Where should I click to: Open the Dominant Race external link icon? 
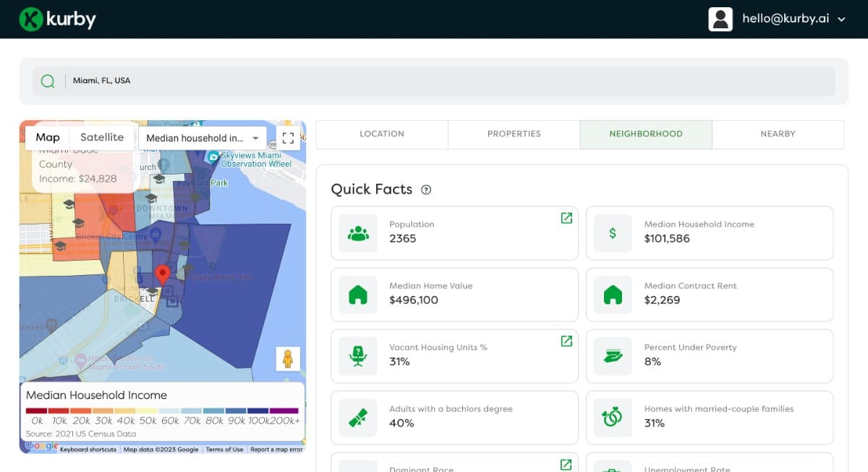566,464
